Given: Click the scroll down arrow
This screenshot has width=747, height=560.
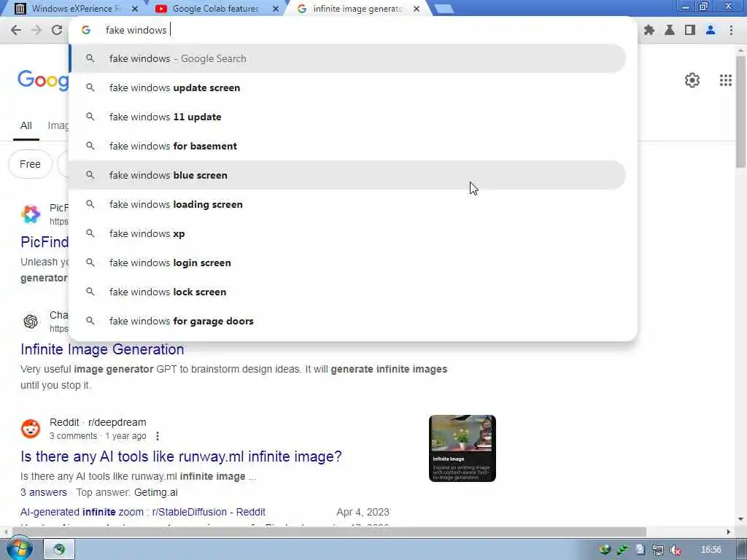Looking at the screenshot, I should coord(741,519).
